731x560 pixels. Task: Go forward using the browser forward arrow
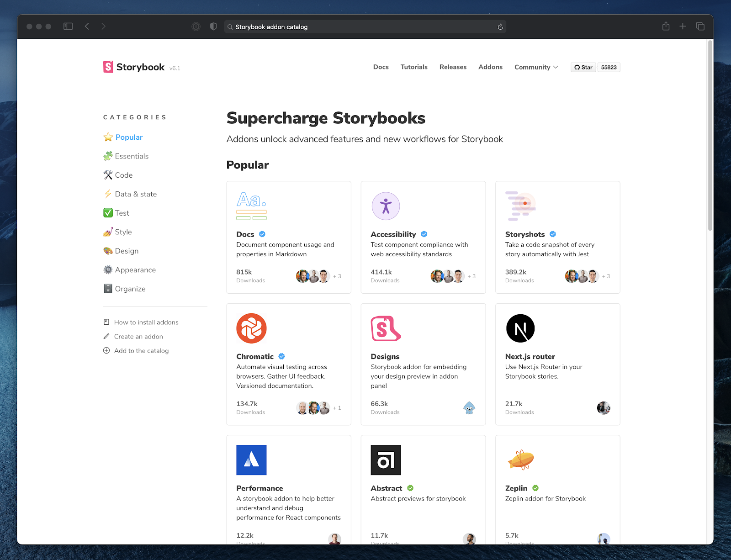click(104, 26)
